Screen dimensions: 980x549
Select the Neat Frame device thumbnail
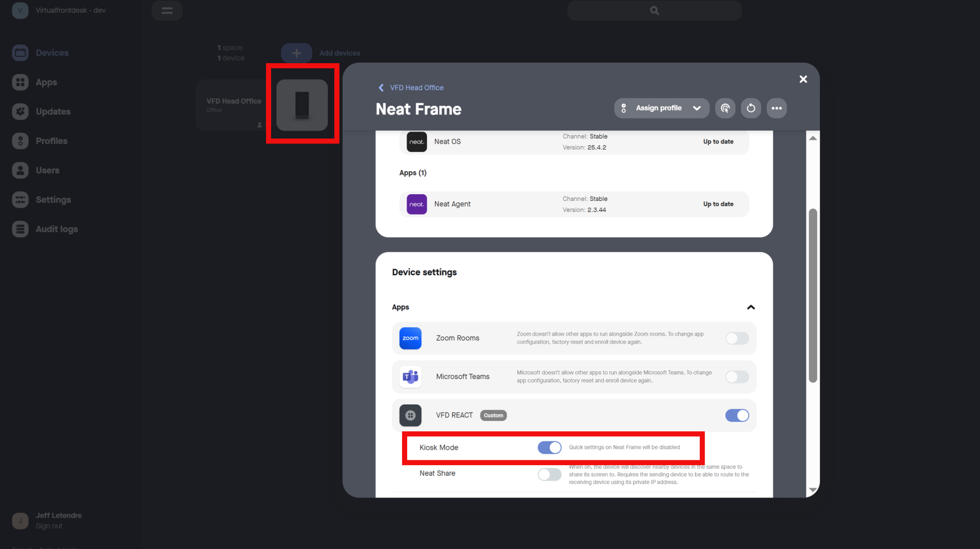point(302,105)
